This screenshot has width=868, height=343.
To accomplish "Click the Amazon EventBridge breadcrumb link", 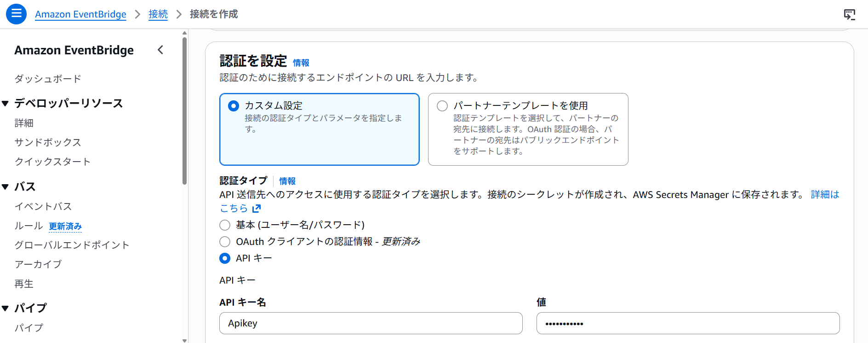I will [80, 14].
